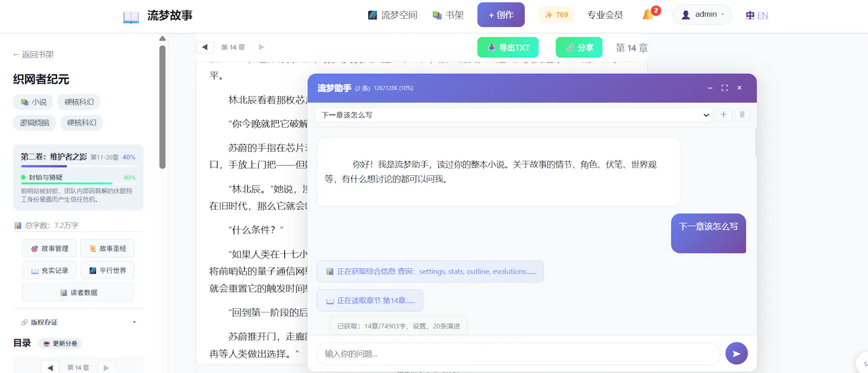This screenshot has width=868, height=373.
Task: Close the 流梦助手 panel
Action: coord(739,88)
